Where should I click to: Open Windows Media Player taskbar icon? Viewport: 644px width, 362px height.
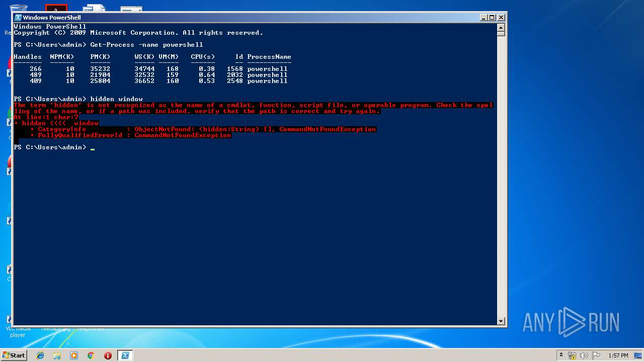tap(74, 355)
